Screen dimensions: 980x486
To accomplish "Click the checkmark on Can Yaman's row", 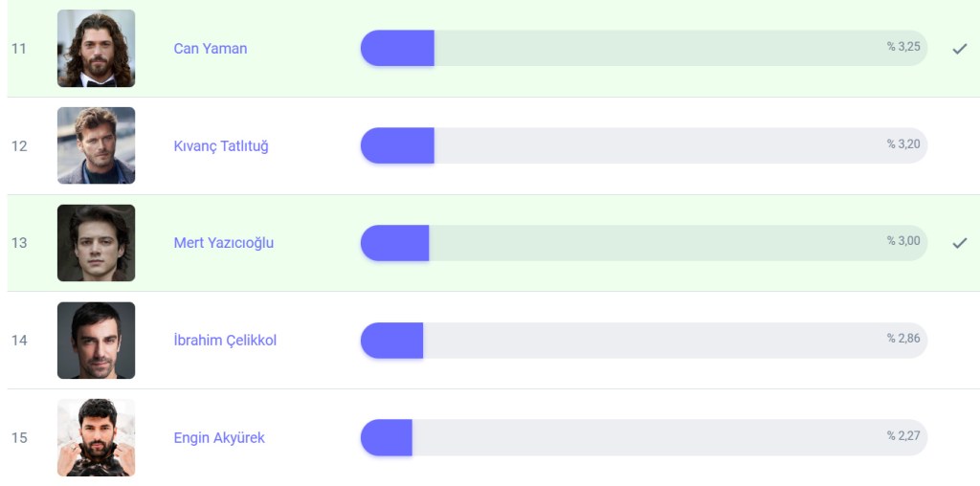I will click(960, 49).
